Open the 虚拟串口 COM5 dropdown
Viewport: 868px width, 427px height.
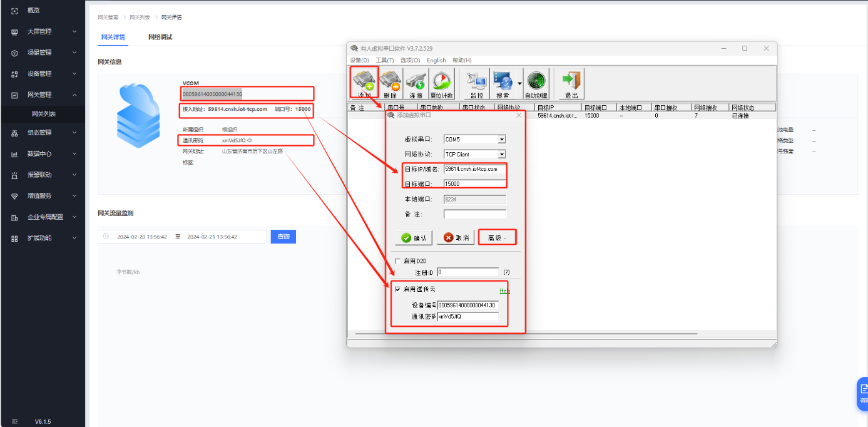501,140
